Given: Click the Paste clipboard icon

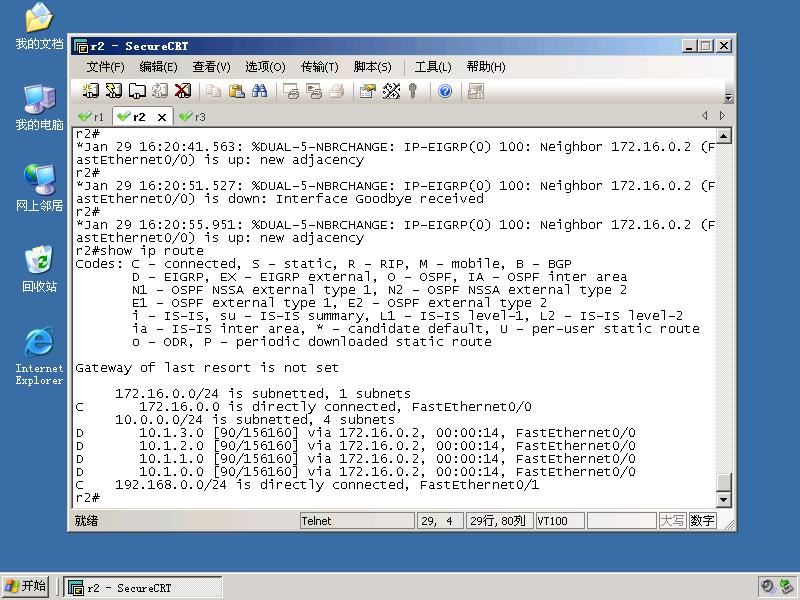Looking at the screenshot, I should [236, 91].
